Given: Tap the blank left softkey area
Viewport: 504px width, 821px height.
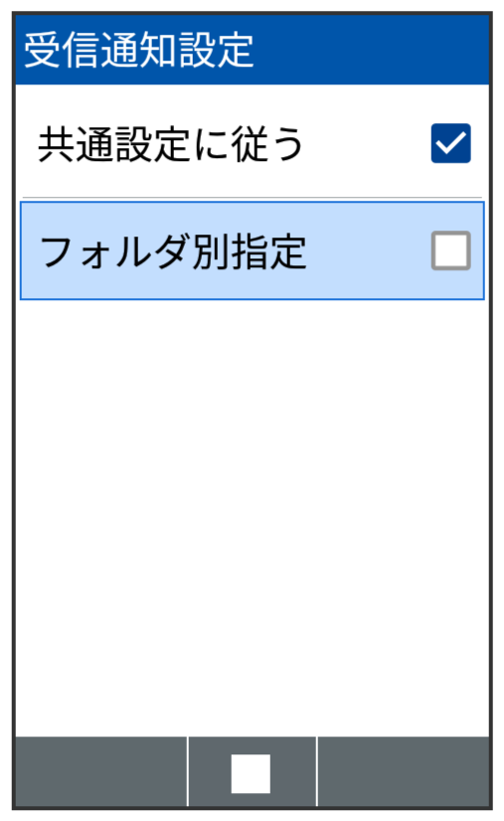Looking at the screenshot, I should click(x=101, y=771).
